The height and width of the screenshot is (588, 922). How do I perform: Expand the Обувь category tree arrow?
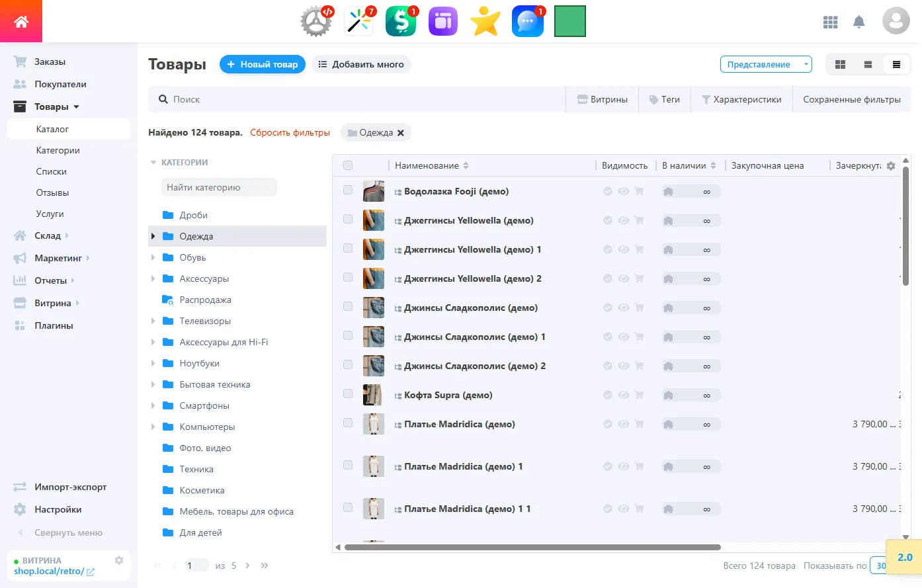[x=153, y=257]
